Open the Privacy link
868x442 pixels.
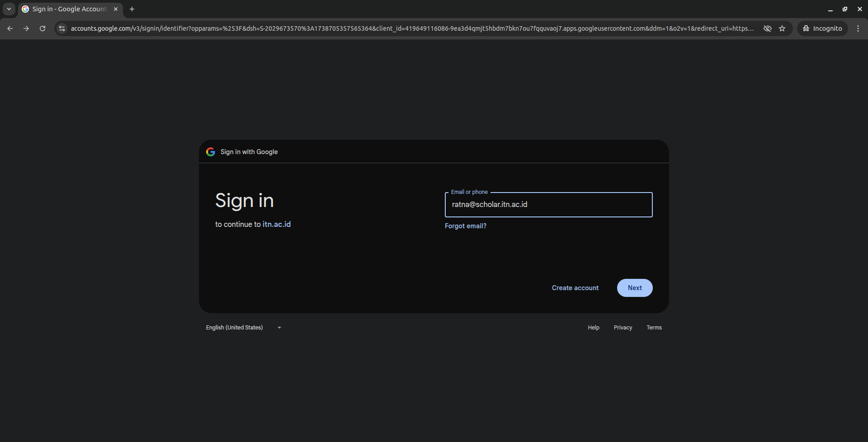[x=623, y=328]
